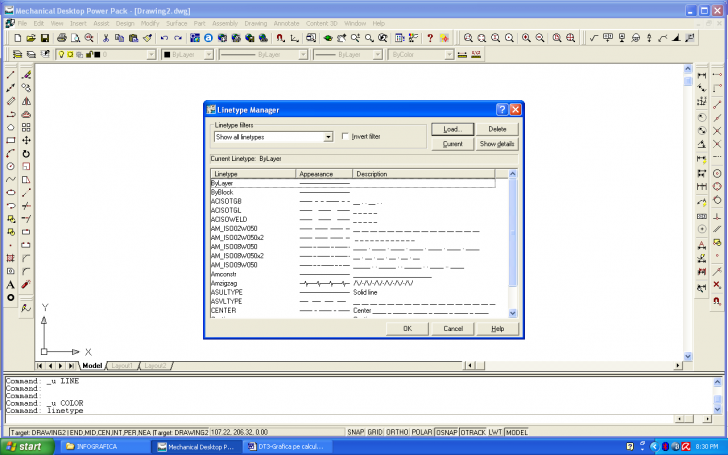Select the Line draw tool
This screenshot has height=455, width=728.
point(11,75)
